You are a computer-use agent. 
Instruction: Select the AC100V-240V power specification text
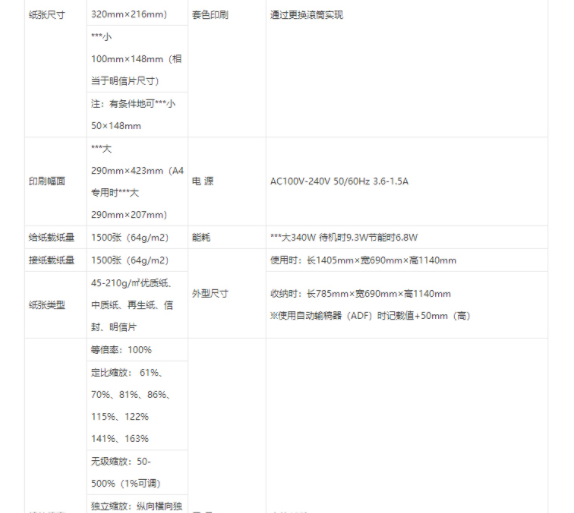click(x=339, y=181)
